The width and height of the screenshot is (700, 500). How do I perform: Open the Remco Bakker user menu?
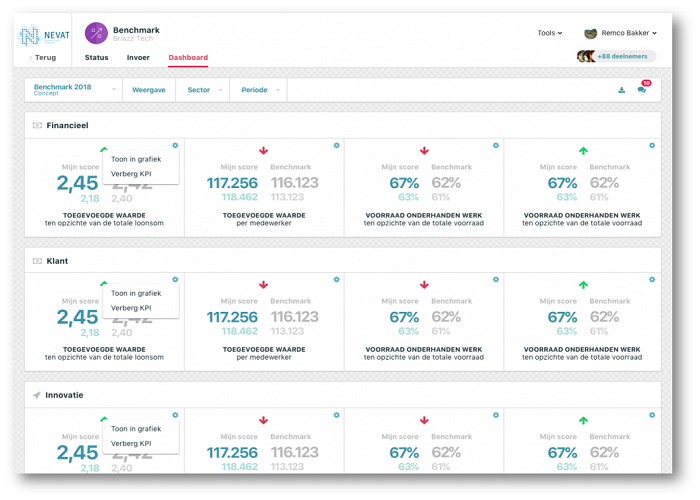[x=629, y=33]
